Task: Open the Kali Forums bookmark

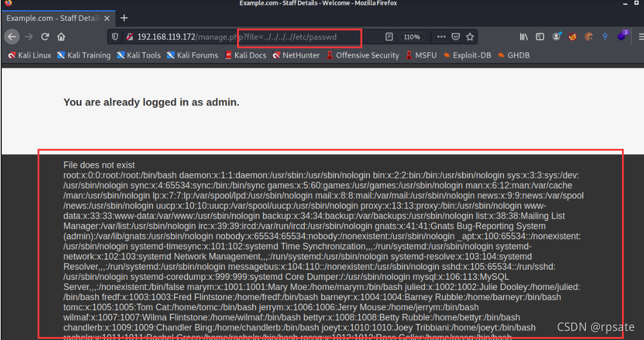Action: tap(192, 55)
